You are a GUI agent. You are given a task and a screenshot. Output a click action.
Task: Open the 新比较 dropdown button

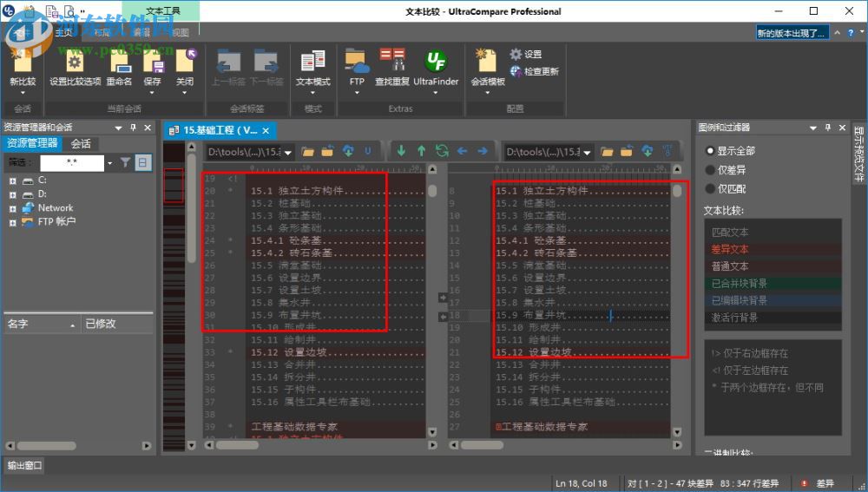(23, 93)
